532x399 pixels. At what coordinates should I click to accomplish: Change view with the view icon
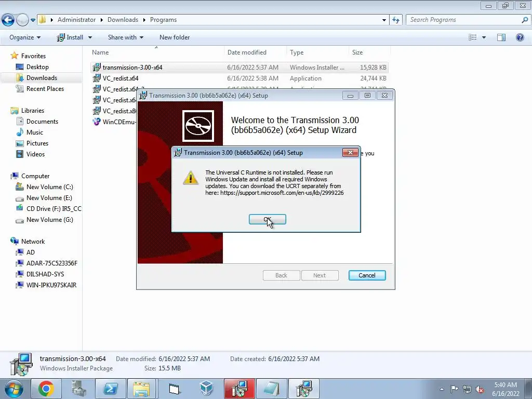click(473, 37)
